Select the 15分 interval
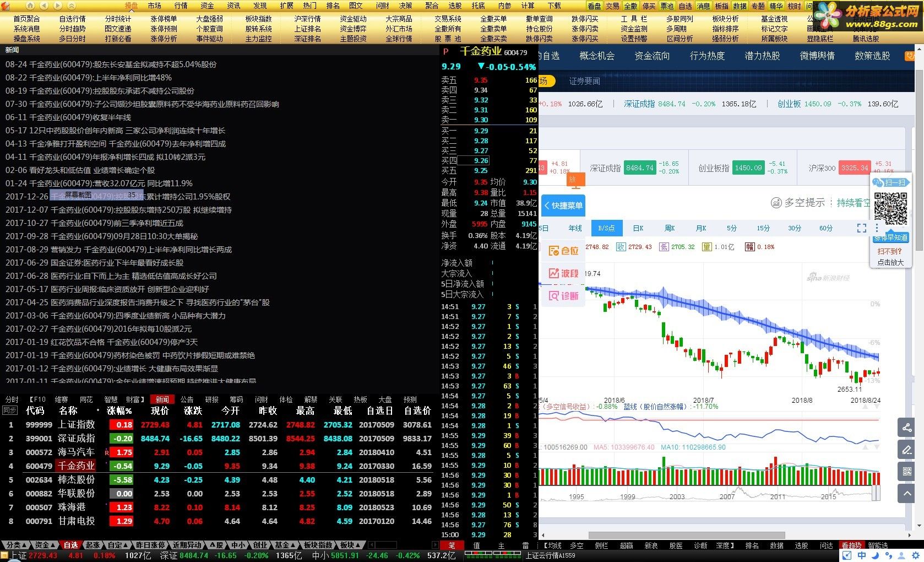The width and height of the screenshot is (924, 562). coord(763,228)
